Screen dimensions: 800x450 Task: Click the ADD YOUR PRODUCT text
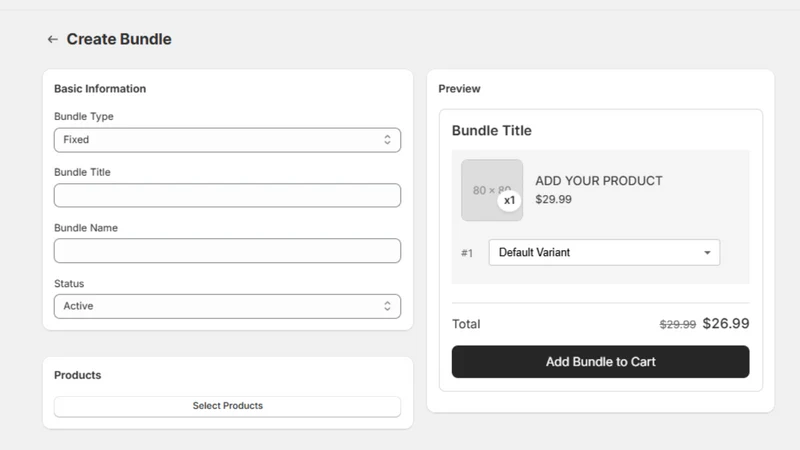click(x=598, y=181)
